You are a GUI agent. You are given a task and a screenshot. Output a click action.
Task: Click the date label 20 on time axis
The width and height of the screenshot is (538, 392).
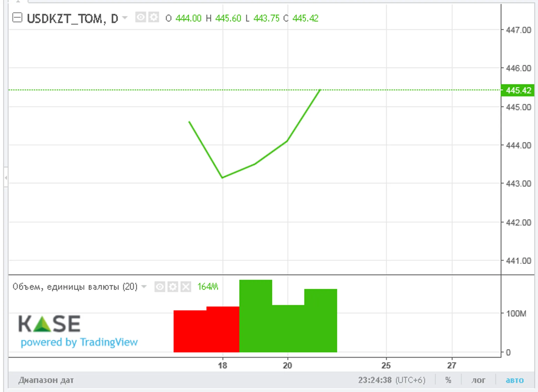(x=287, y=365)
